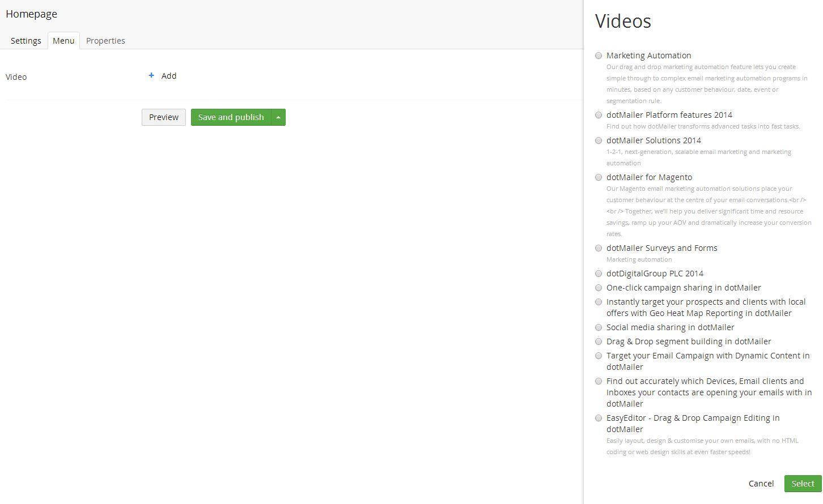
Task: Select the Devices, Email clients and Inboxes radio button
Action: pos(599,381)
